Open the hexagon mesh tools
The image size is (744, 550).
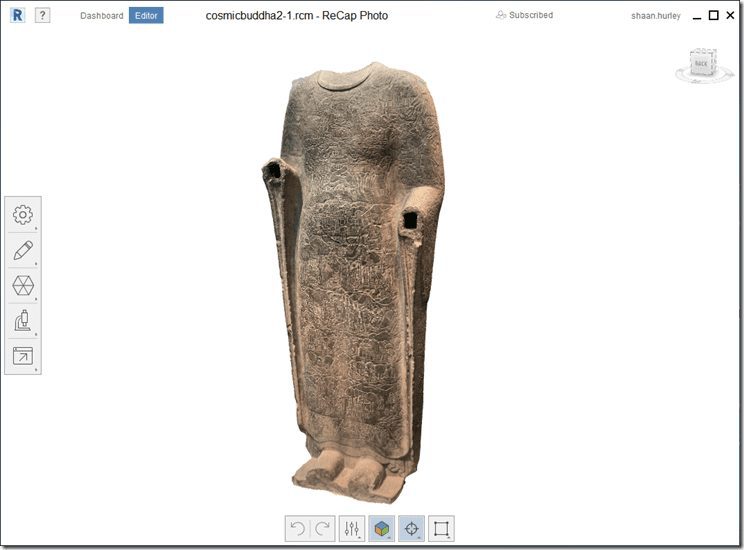click(x=23, y=286)
